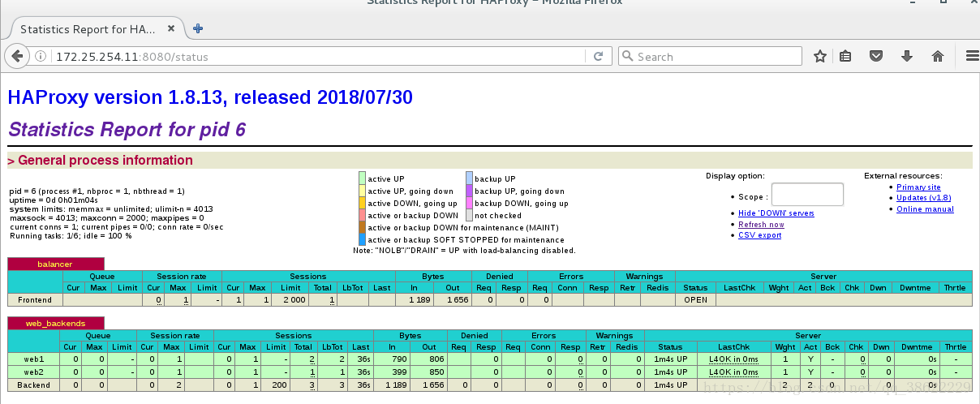980x404 pixels.
Task: Open a new tab with plus icon
Action: click(198, 28)
